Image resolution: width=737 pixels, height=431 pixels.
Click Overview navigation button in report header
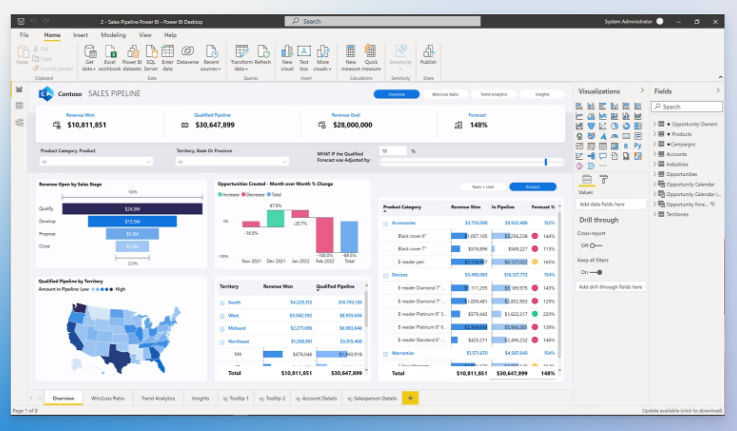[x=397, y=94]
